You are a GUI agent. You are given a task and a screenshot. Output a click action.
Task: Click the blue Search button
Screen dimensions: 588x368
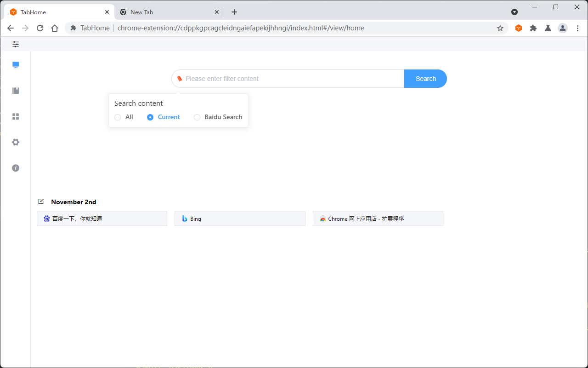click(425, 79)
